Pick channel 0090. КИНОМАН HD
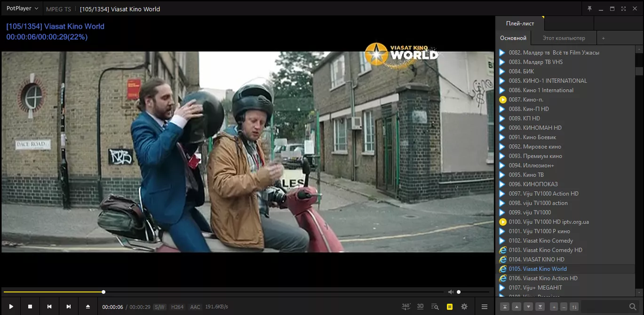This screenshot has height=315, width=644. [x=566, y=128]
